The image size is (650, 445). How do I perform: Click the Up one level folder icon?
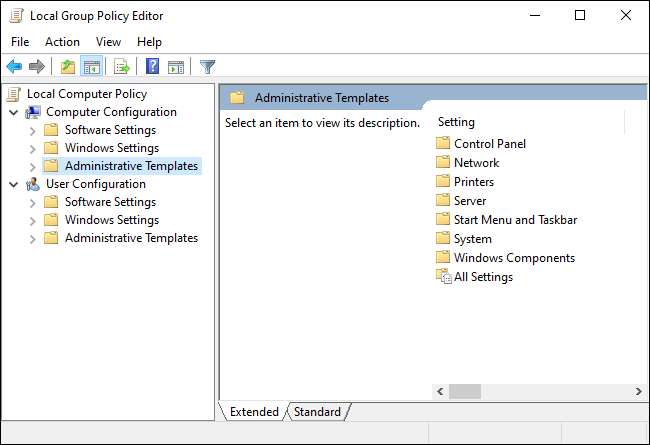(67, 67)
